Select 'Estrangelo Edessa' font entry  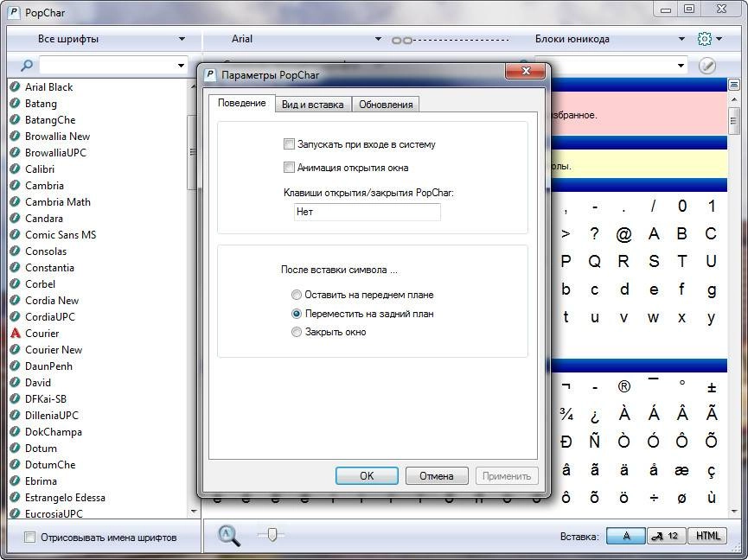tap(65, 497)
